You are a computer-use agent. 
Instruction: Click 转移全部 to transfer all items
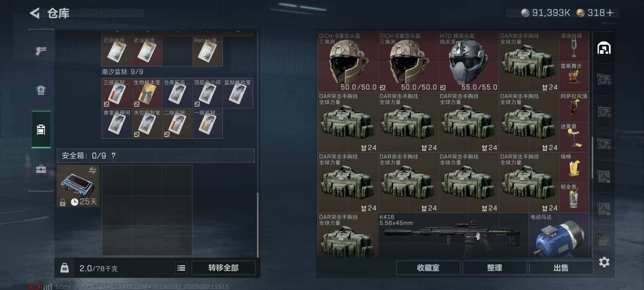click(223, 268)
